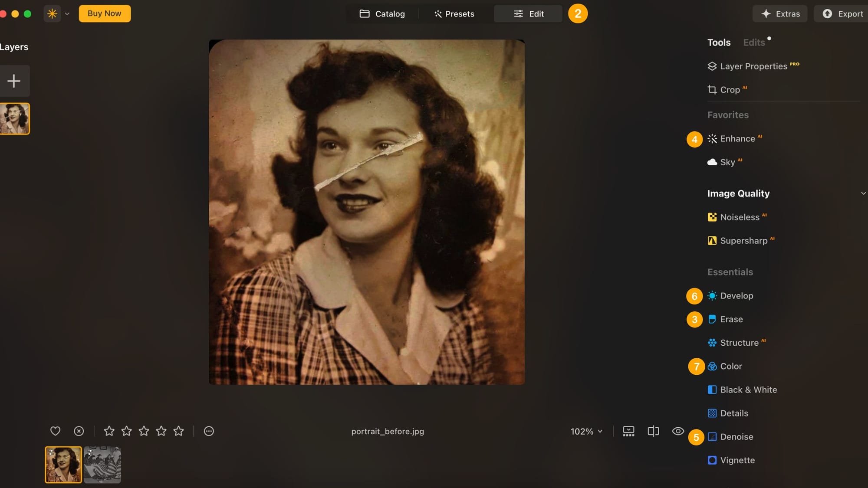Select the Noiseless AI tool
Image resolution: width=868 pixels, height=488 pixels.
(740, 217)
